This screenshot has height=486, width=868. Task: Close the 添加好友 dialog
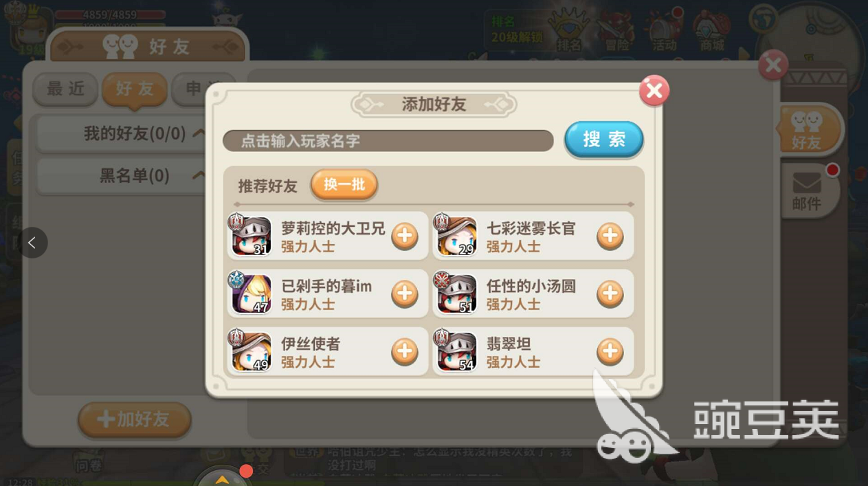(654, 91)
